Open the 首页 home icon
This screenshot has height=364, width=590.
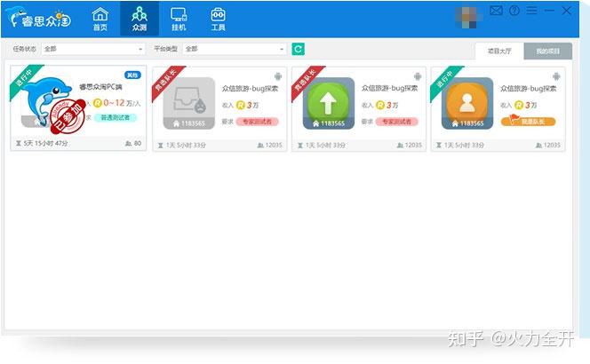coord(100,19)
